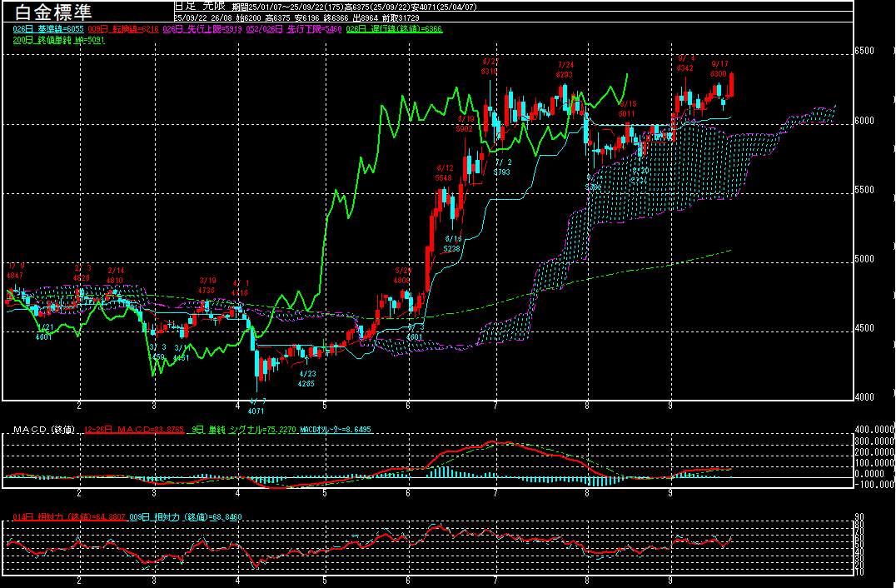Click the 白金標準 chart title
The image size is (896, 588).
pos(54,12)
